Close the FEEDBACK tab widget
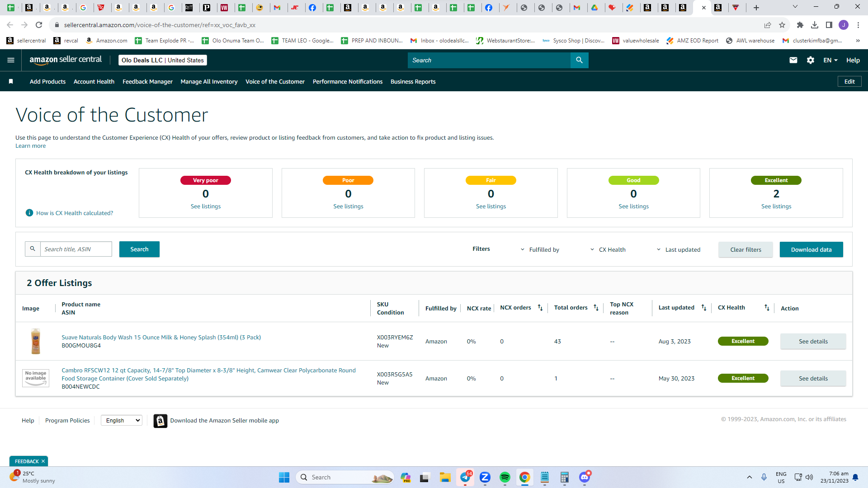Screen dimensions: 868x488 point(43,461)
